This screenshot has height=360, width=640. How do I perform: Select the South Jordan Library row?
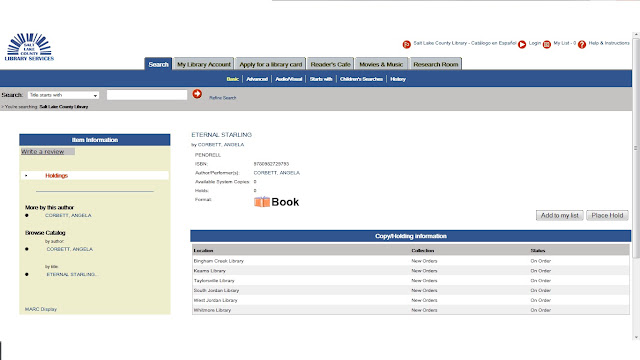[411, 290]
